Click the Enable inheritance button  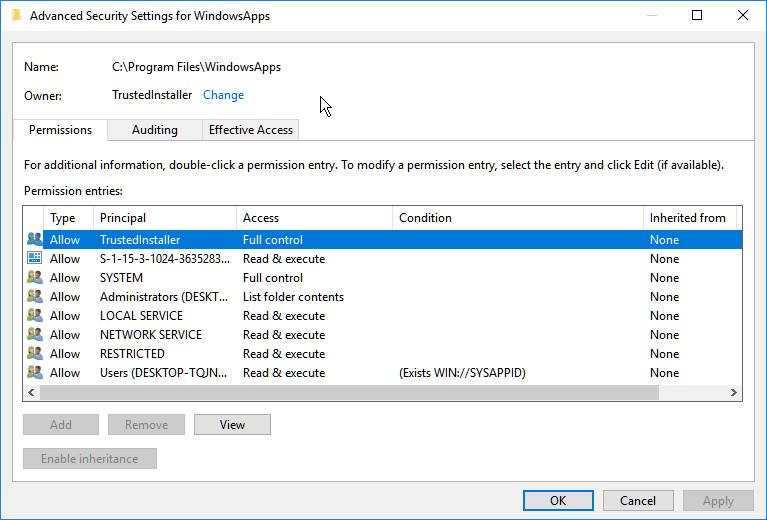pos(90,459)
